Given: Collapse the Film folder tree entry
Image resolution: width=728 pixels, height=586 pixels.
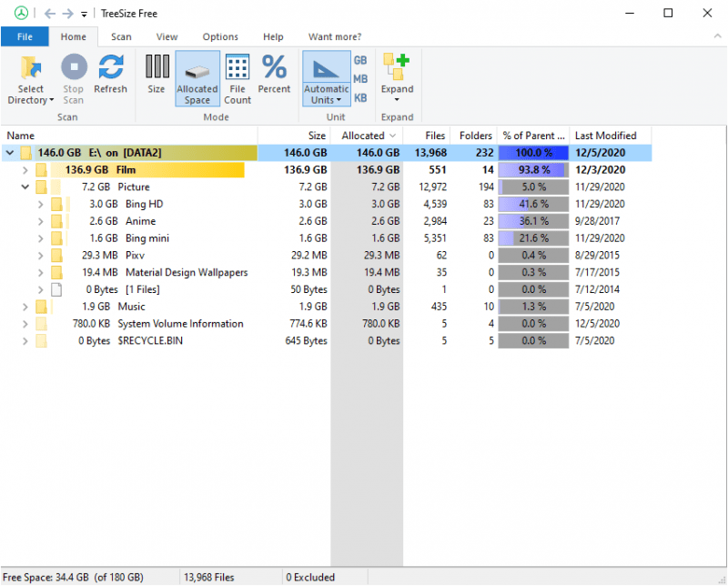Looking at the screenshot, I should 25,169.
